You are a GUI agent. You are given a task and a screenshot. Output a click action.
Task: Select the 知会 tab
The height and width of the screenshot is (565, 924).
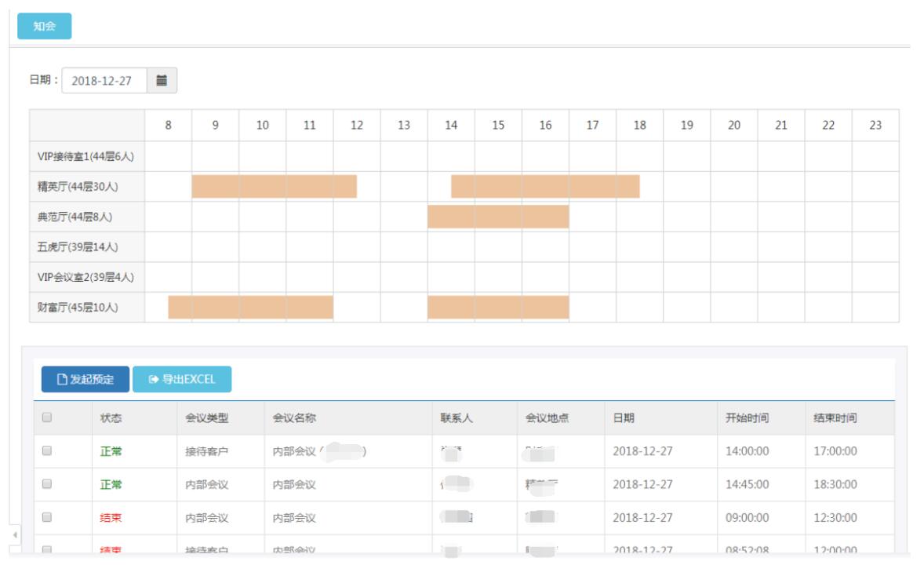pyautogui.click(x=45, y=26)
